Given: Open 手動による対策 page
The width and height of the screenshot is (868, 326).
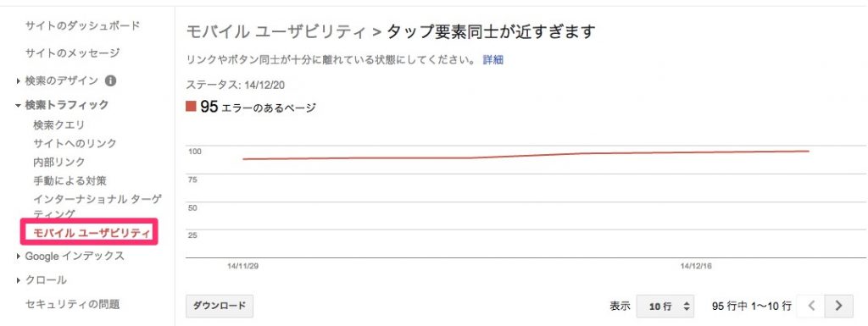Looking at the screenshot, I should pyautogui.click(x=70, y=180).
